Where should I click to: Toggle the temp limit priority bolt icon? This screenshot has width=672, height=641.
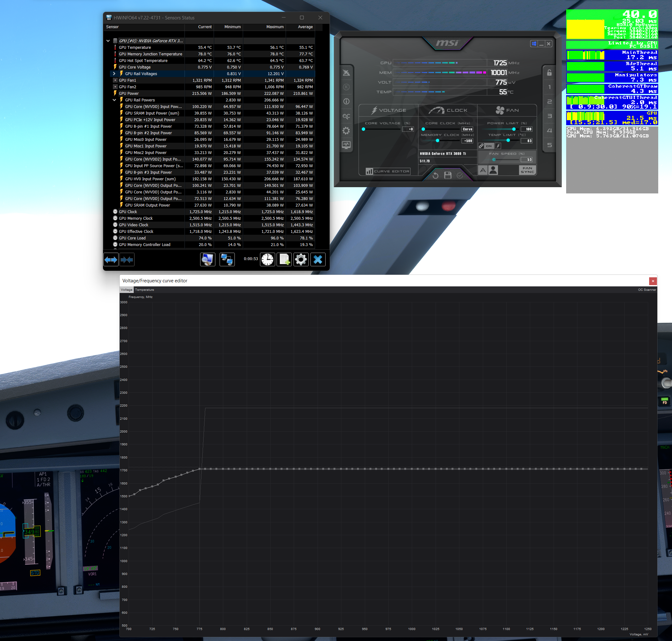[x=498, y=146]
